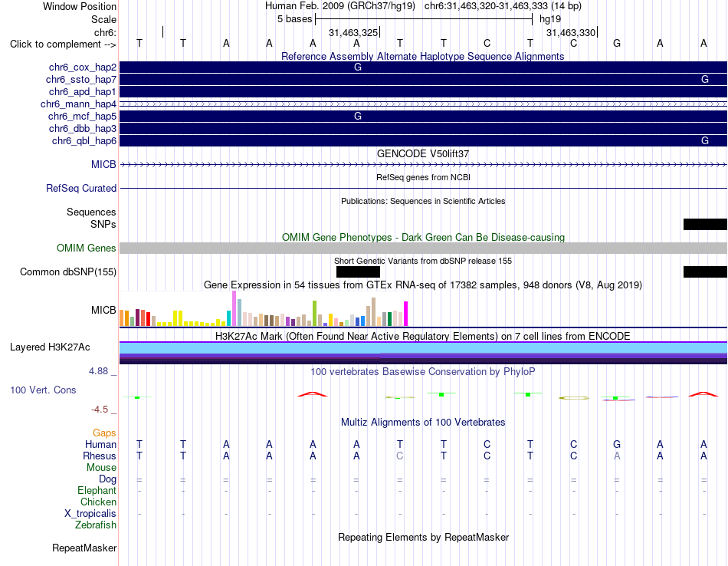Open the chr6_dbb_hap3 track label
This screenshot has width=728, height=566.
pyautogui.click(x=83, y=128)
